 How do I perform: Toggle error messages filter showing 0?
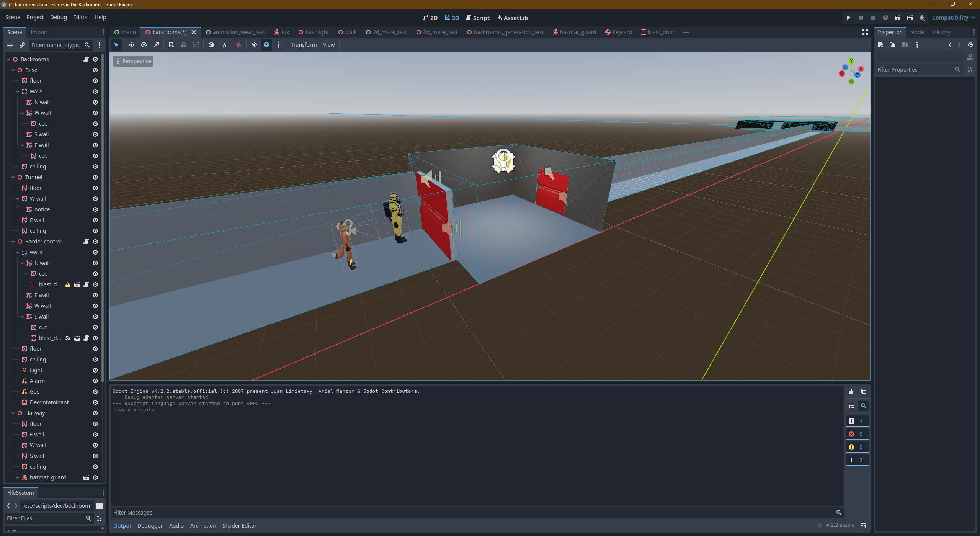(857, 434)
